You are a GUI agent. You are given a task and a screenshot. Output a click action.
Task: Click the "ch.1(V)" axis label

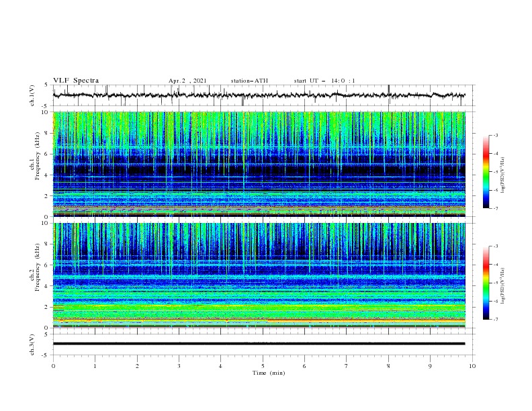coord(32,95)
